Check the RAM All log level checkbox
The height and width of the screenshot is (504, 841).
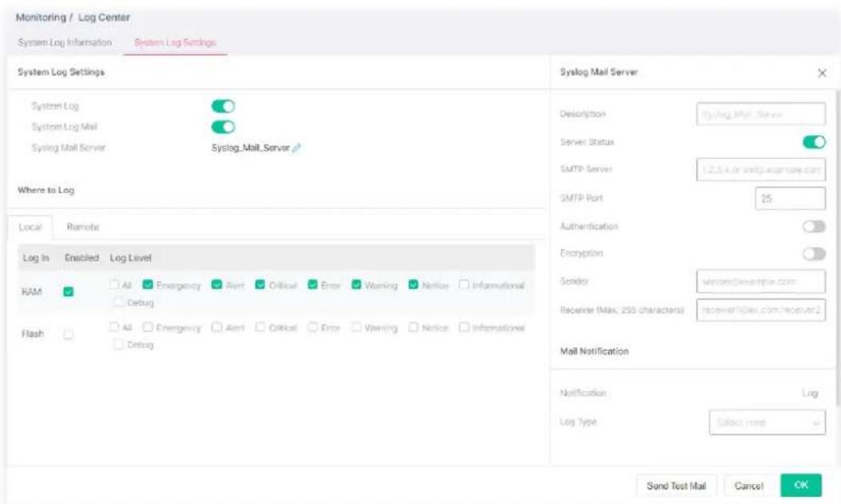point(114,284)
